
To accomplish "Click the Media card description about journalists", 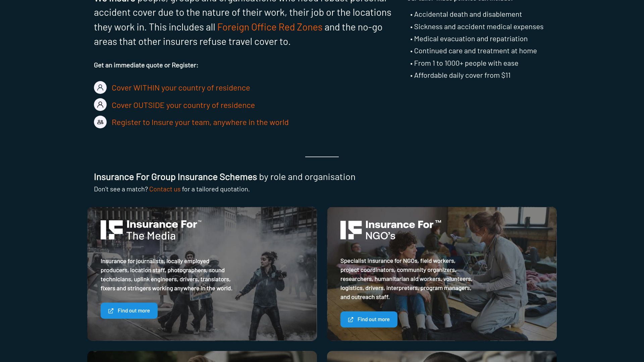I will click(x=166, y=275).
